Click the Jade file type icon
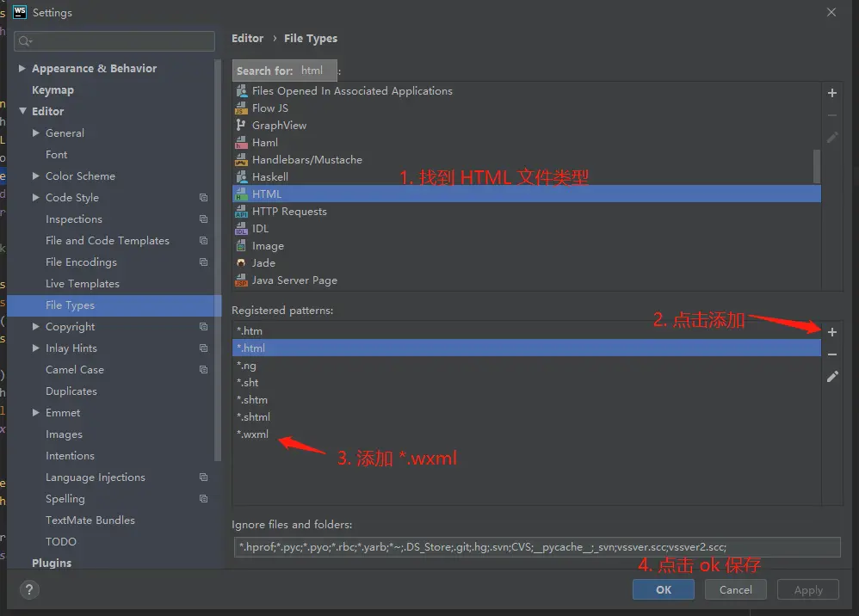 [x=241, y=262]
